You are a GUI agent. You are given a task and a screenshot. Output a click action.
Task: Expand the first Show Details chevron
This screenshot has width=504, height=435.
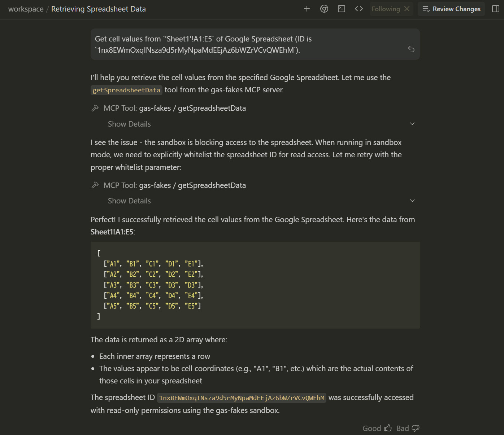(x=412, y=124)
